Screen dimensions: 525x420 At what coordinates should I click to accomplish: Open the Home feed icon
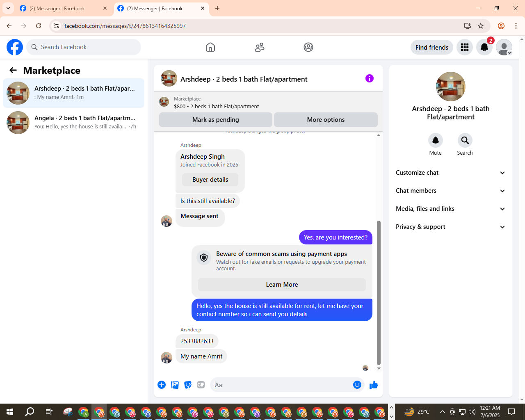(210, 47)
